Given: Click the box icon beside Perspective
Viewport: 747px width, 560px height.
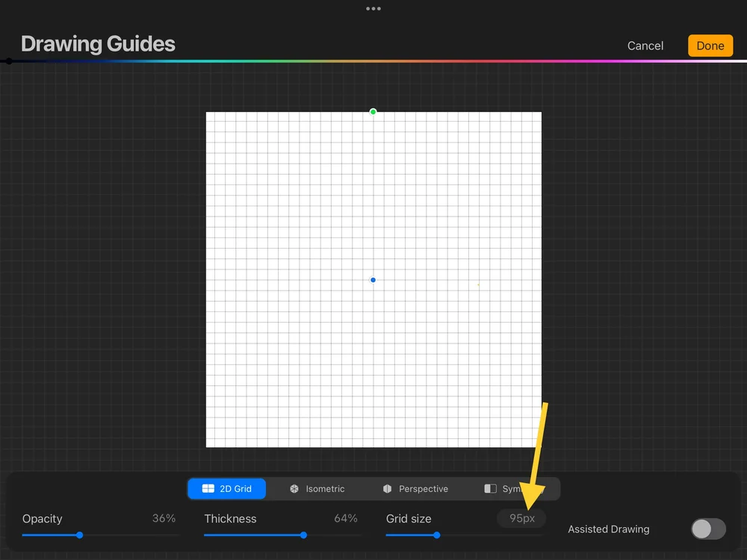Looking at the screenshot, I should [387, 488].
